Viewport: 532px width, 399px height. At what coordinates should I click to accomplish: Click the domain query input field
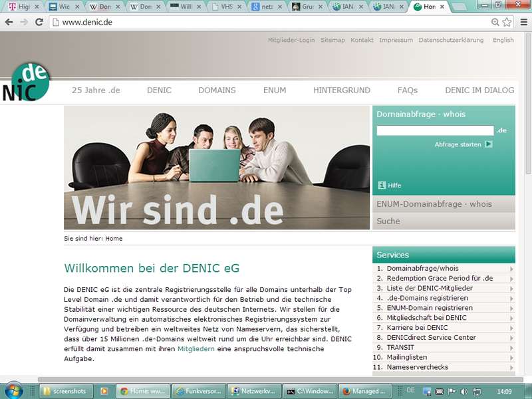435,130
